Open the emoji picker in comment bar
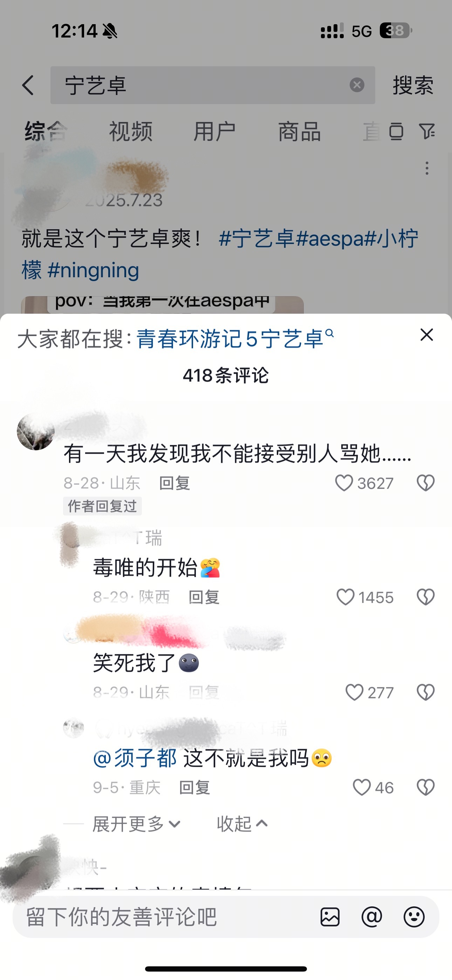Screen dimensions: 452x980 coord(414,917)
